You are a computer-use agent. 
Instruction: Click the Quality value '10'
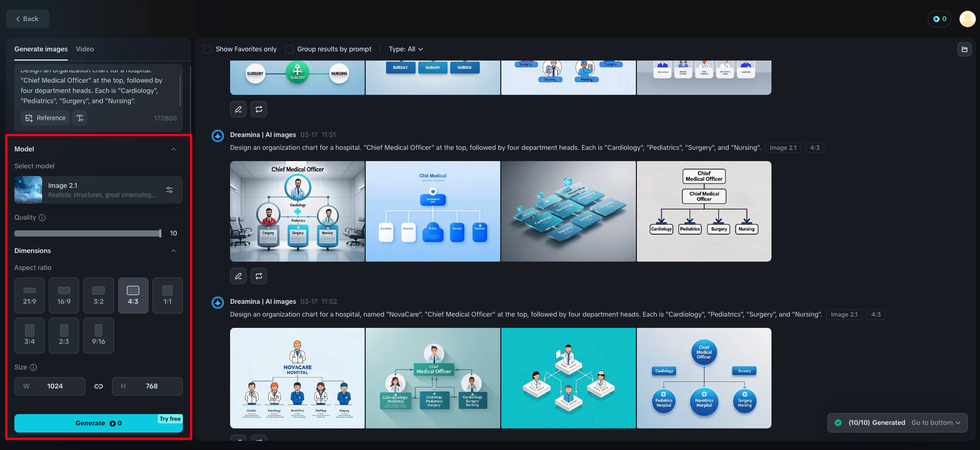coord(174,233)
